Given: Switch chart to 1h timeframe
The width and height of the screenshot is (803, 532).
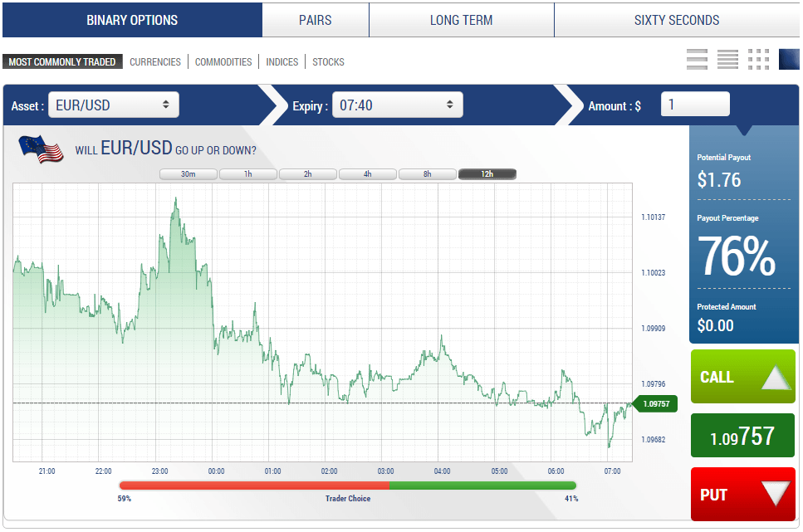Looking at the screenshot, I should (248, 173).
